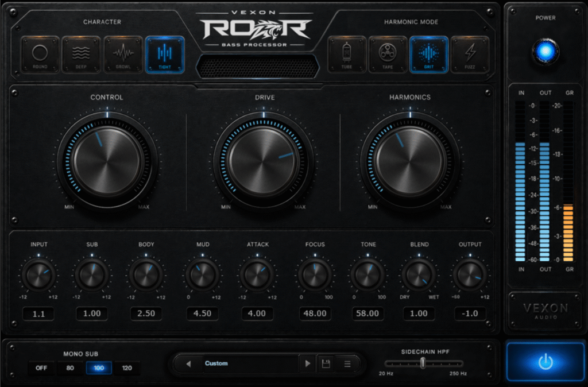
Task: Click the Custom preset name
Action: pyautogui.click(x=216, y=363)
